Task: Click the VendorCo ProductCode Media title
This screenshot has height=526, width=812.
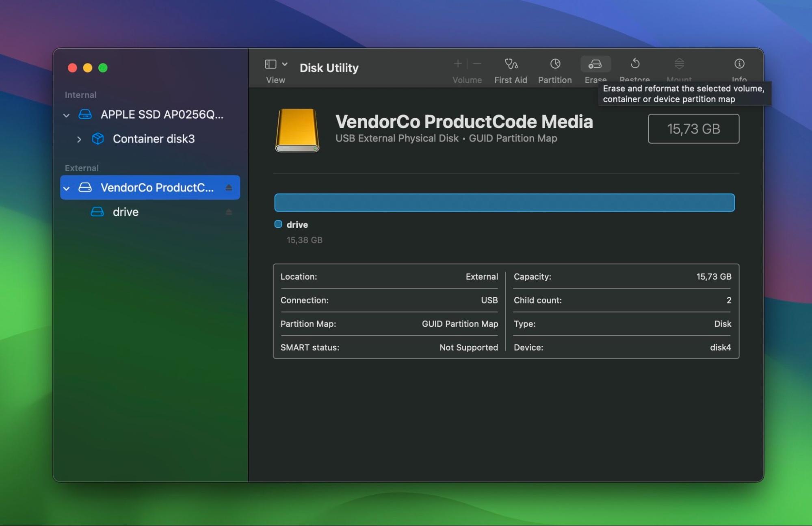Action: (464, 121)
